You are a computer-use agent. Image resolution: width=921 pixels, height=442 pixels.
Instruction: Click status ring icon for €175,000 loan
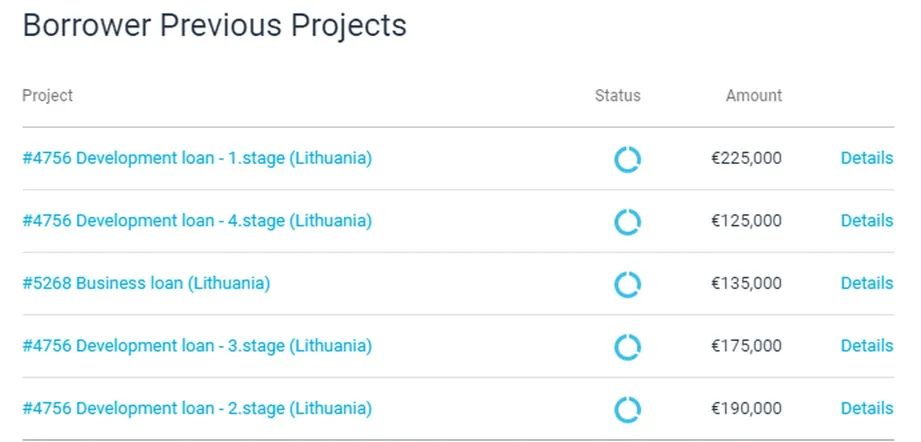(627, 347)
